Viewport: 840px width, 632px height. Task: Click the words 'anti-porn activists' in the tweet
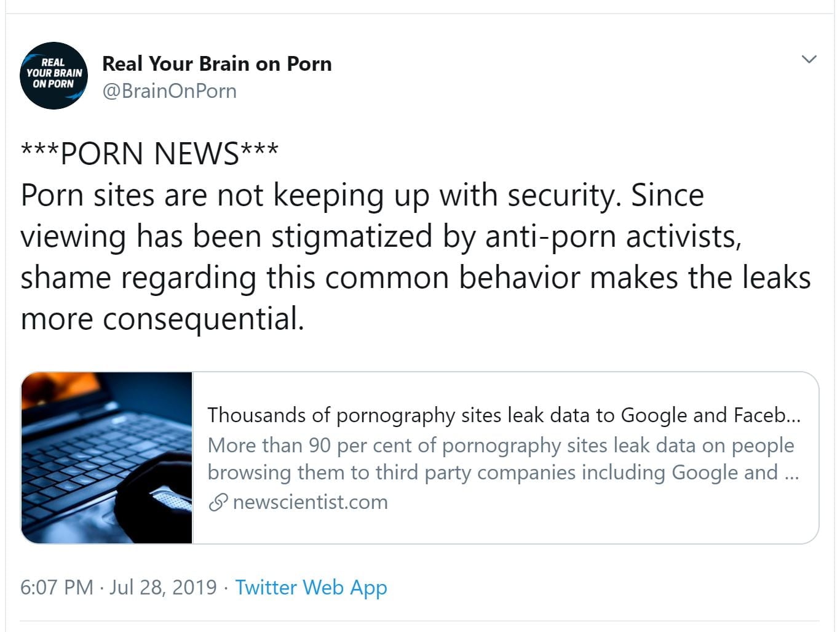click(x=612, y=236)
